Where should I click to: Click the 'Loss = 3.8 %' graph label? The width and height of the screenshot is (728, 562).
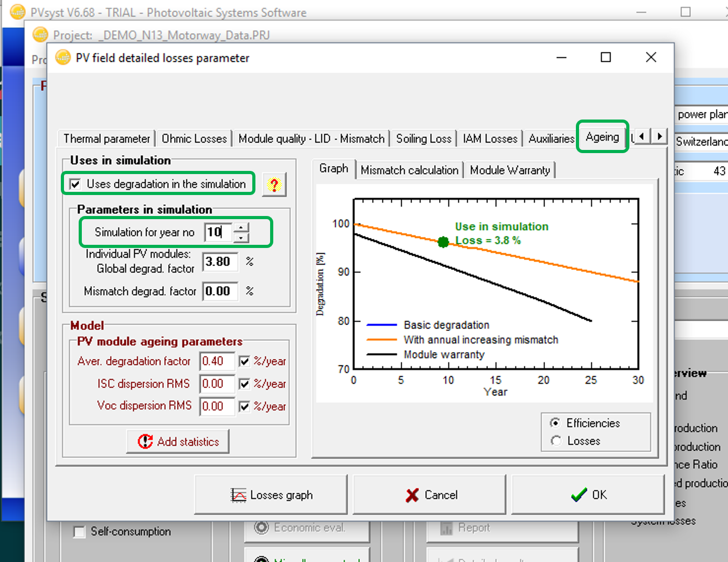tap(488, 240)
